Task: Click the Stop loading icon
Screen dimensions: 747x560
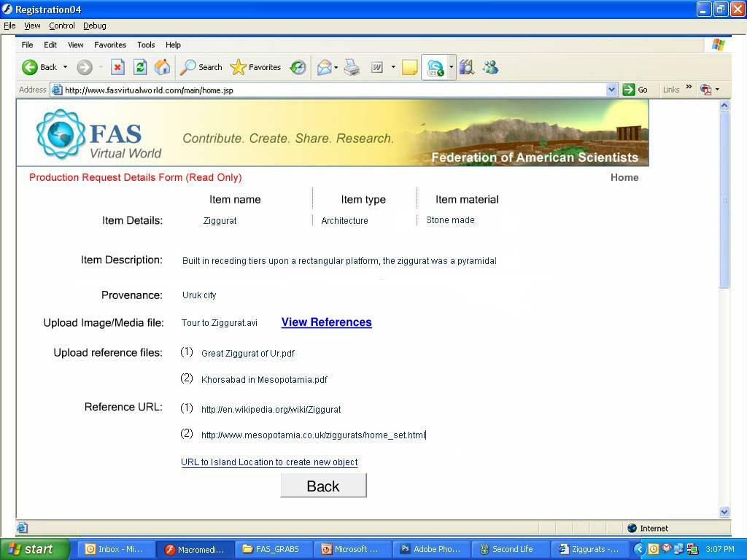Action: coord(117,67)
